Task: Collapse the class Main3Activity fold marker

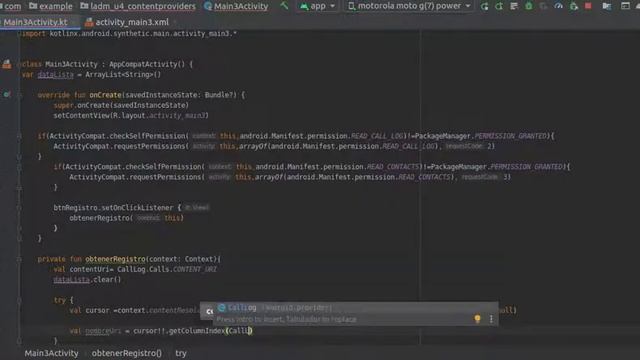Action: [19, 64]
